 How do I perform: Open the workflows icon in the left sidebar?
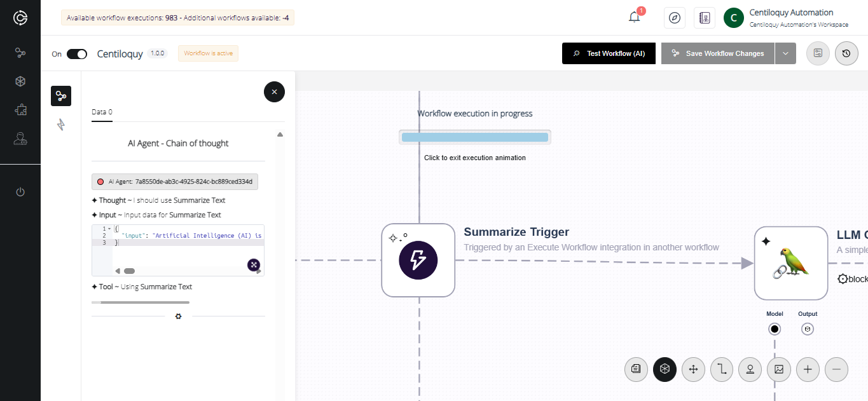coord(20,53)
